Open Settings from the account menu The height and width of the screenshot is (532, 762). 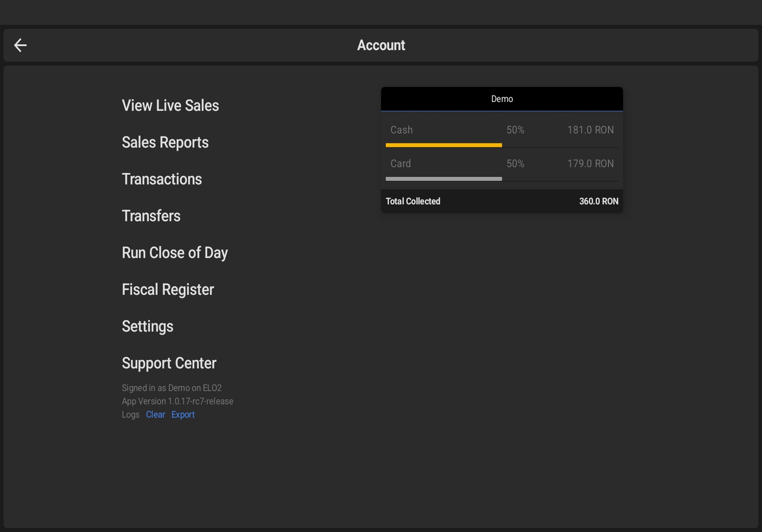[147, 326]
